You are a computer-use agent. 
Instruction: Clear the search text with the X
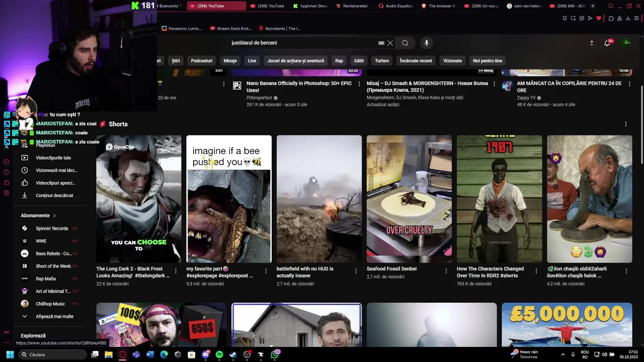pyautogui.click(x=390, y=43)
